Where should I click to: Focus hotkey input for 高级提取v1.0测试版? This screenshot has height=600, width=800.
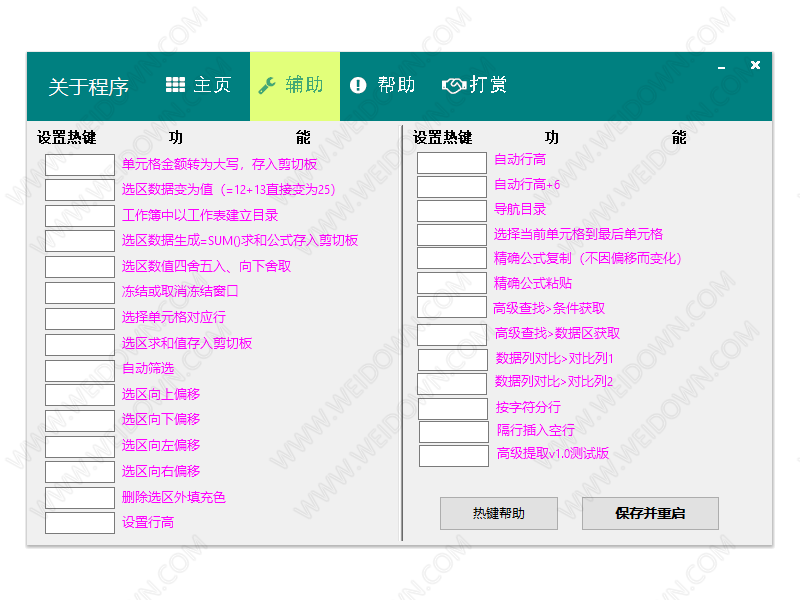(453, 456)
